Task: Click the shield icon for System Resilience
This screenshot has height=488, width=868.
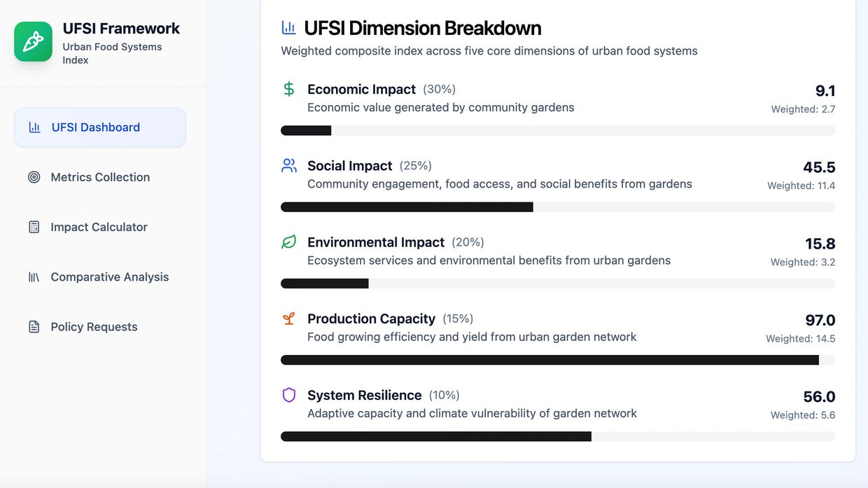Action: click(x=289, y=395)
